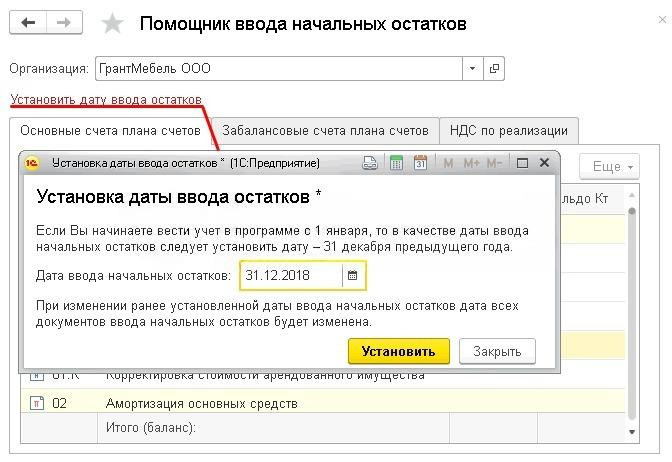Maximize the Установка даты ввода остатков dialog
672x462 pixels.
tap(522, 163)
